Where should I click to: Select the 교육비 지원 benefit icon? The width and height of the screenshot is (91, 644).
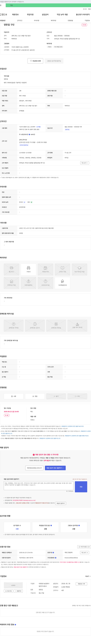pyautogui.click(x=62, y=270)
